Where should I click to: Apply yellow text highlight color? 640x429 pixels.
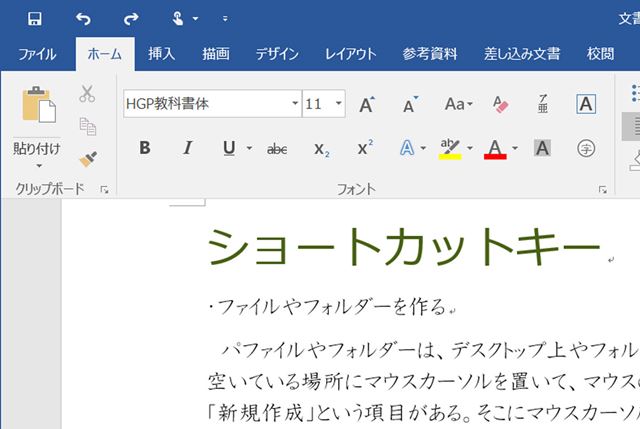(x=450, y=149)
